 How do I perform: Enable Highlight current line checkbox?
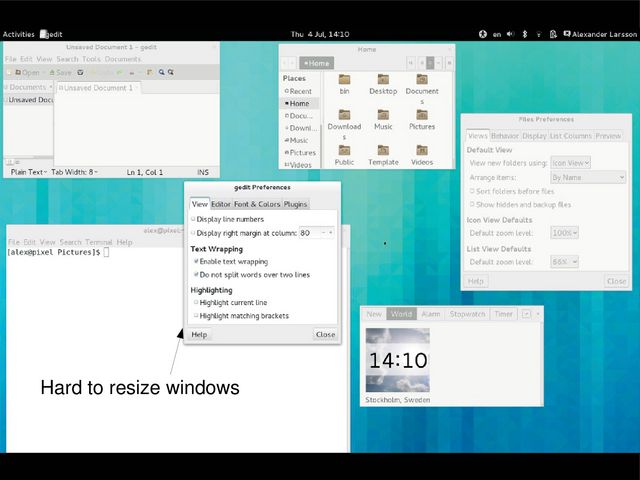pyautogui.click(x=196, y=302)
